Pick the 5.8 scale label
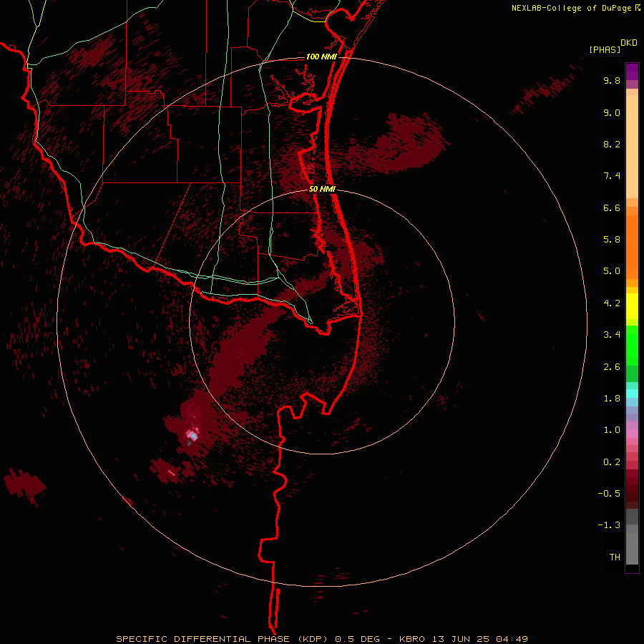 (612, 240)
